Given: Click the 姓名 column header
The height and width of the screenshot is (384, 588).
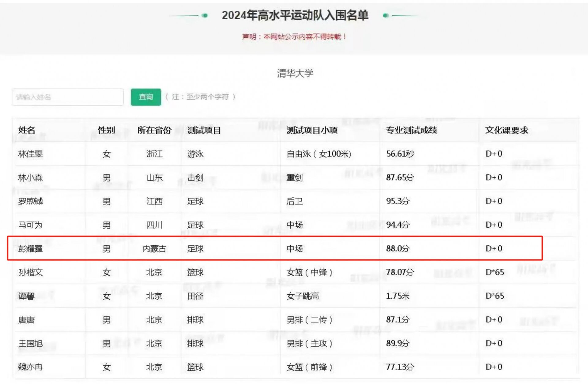Looking at the screenshot, I should (x=27, y=130).
